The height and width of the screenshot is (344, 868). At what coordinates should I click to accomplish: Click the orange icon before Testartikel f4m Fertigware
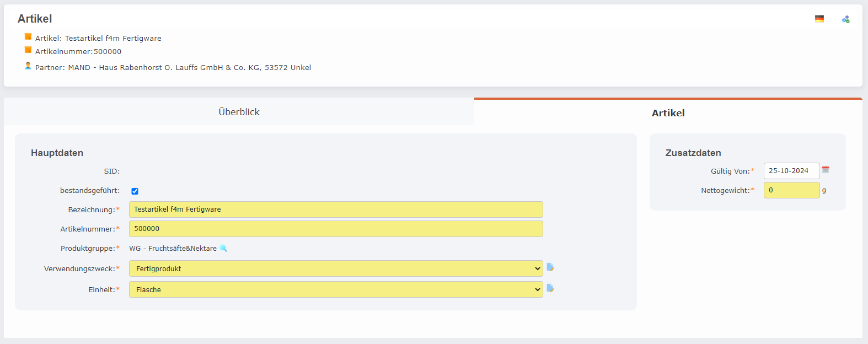(28, 37)
